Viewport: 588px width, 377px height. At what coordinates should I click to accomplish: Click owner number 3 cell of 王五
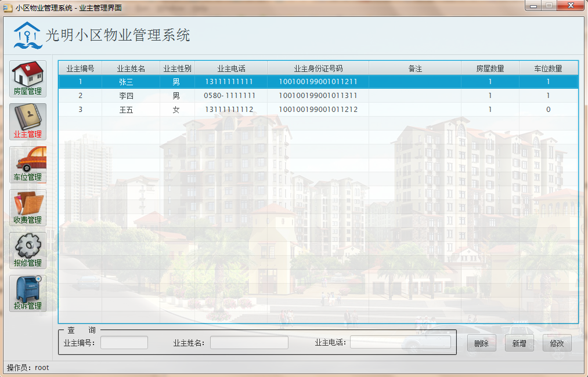coord(80,110)
